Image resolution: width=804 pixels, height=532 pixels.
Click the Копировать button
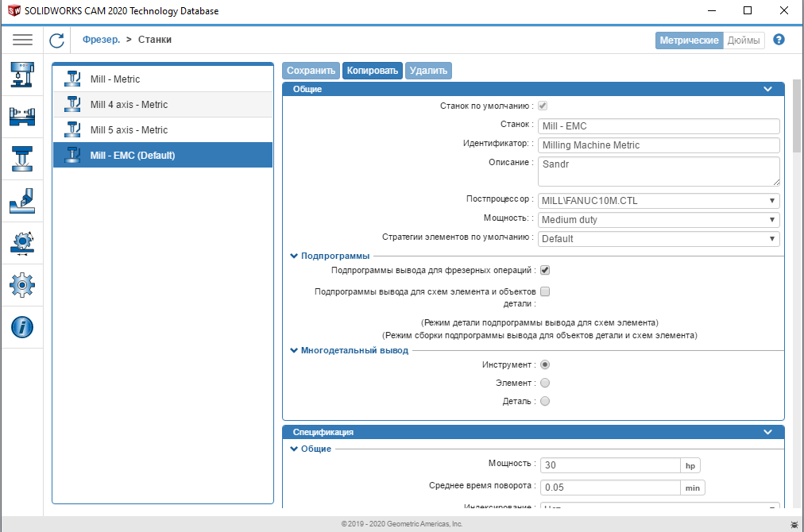click(373, 70)
